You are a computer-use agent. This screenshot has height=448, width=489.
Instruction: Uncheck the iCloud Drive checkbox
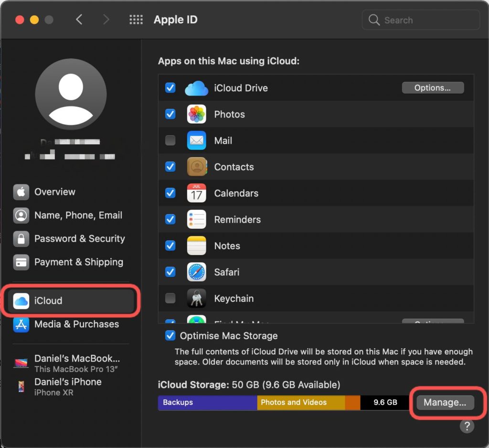point(170,88)
